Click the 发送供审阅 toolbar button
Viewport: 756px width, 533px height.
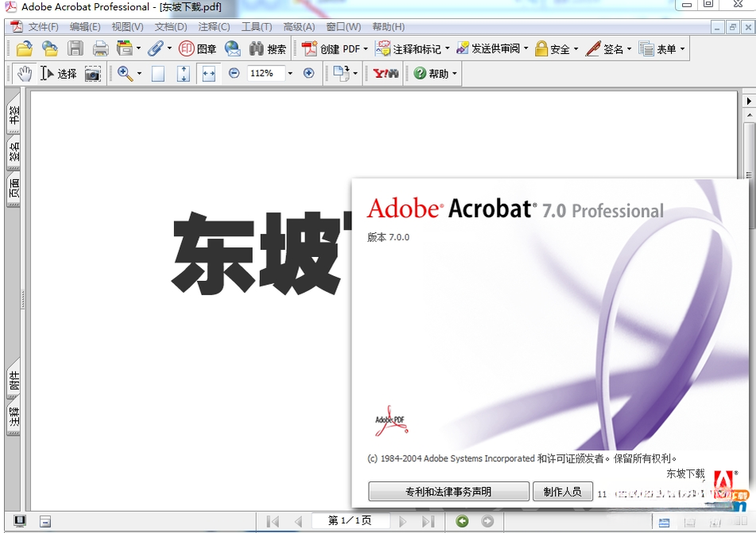pyautogui.click(x=488, y=49)
